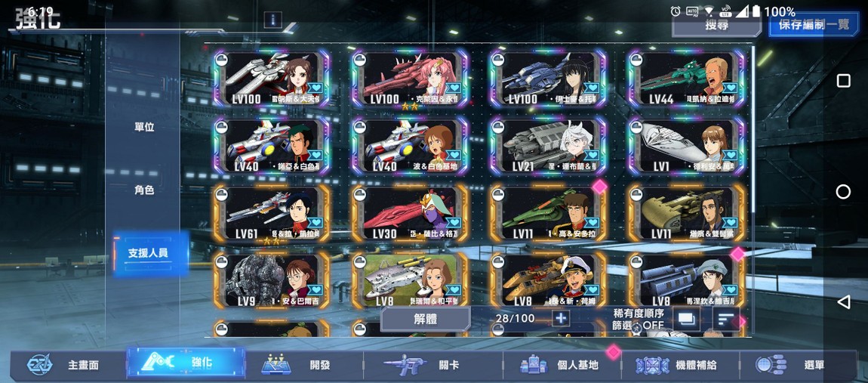Switch to 單位 tab
868x383 pixels.
pos(144,127)
